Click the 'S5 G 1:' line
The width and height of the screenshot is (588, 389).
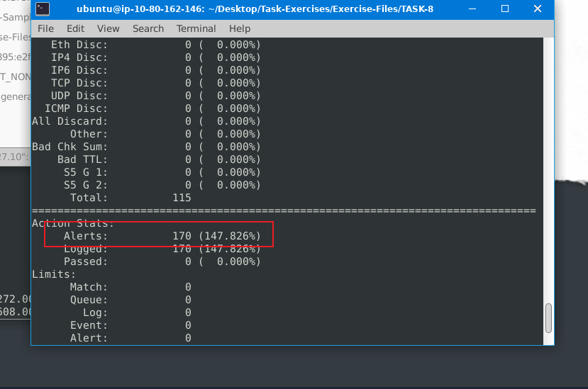(x=162, y=172)
